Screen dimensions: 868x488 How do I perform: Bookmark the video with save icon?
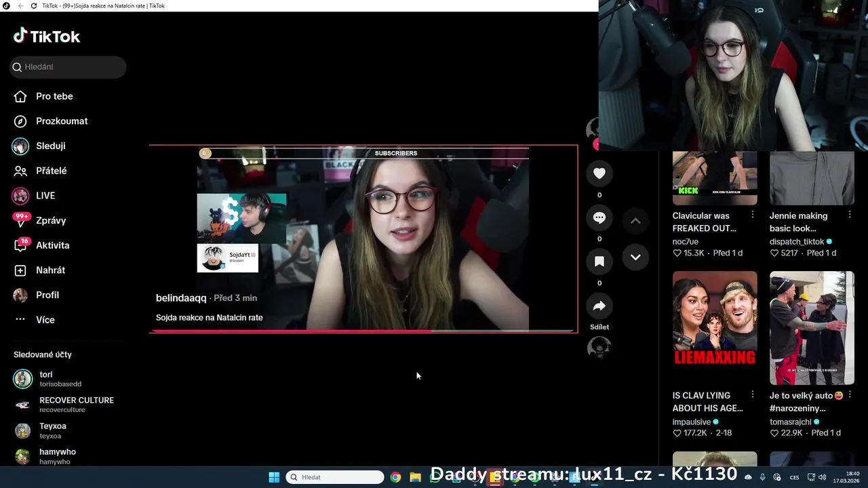point(599,262)
